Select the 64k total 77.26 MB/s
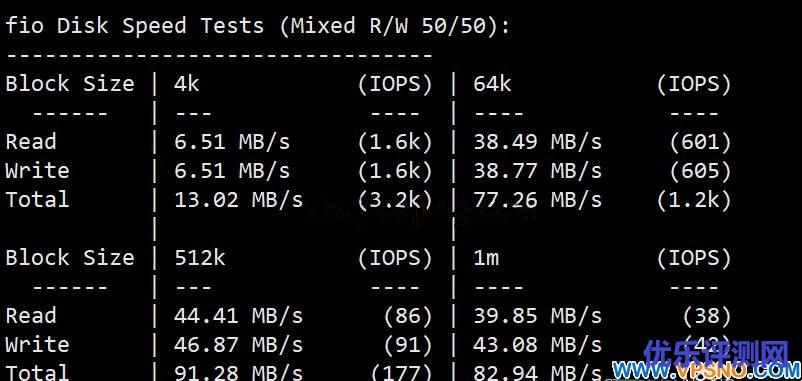802x381 pixels. [538, 199]
